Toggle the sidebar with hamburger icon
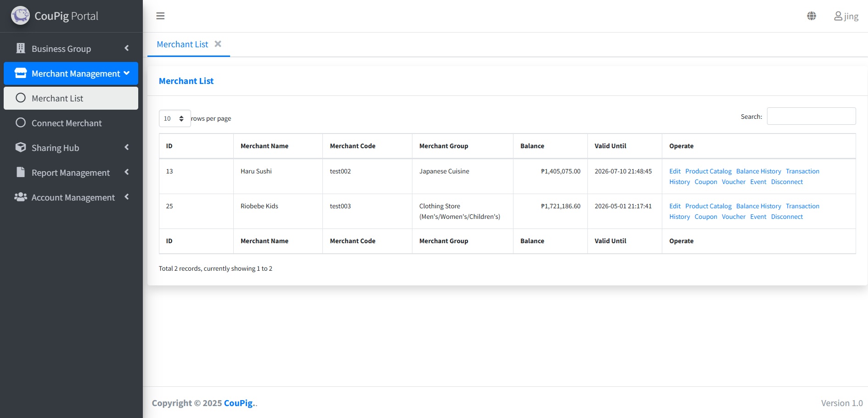The width and height of the screenshot is (868, 418). click(x=160, y=16)
